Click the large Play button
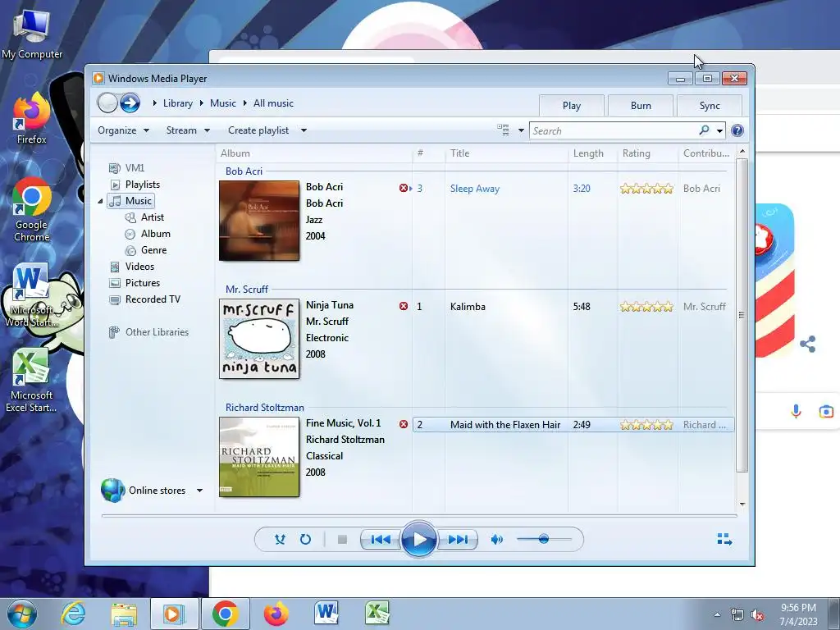Image resolution: width=840 pixels, height=630 pixels. [418, 540]
